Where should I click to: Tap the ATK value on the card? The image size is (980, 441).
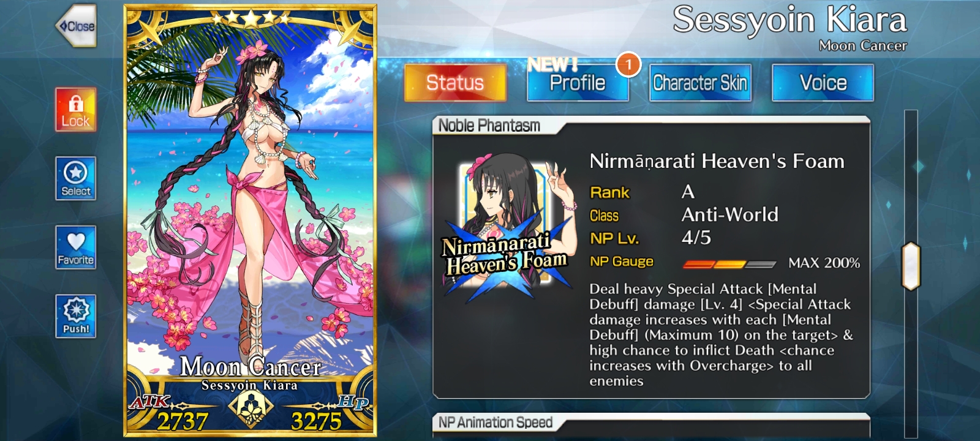coord(182,421)
